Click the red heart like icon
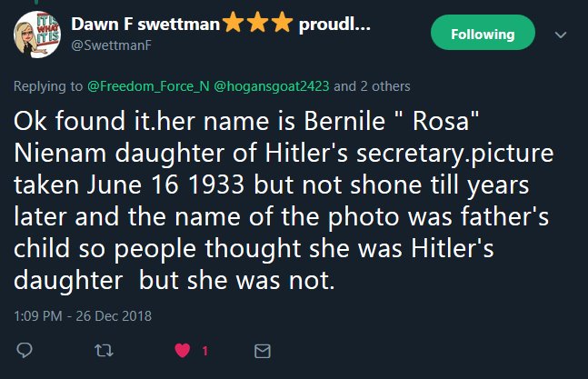 pyautogui.click(x=180, y=350)
